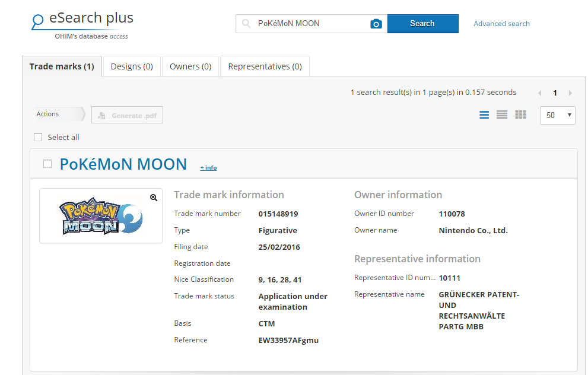Viewport: 588px width, 375px height.
Task: Go to next results page arrow
Action: pos(570,93)
